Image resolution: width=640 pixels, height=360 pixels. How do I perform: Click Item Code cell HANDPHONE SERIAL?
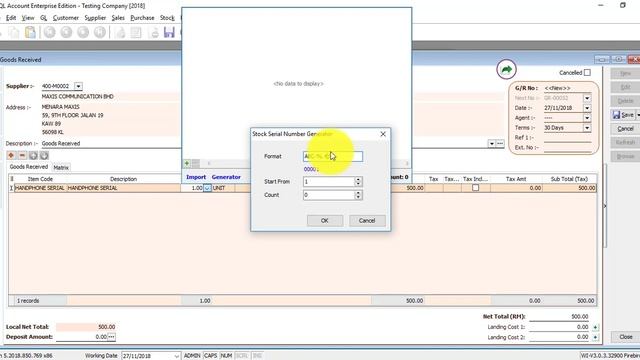coord(40,188)
